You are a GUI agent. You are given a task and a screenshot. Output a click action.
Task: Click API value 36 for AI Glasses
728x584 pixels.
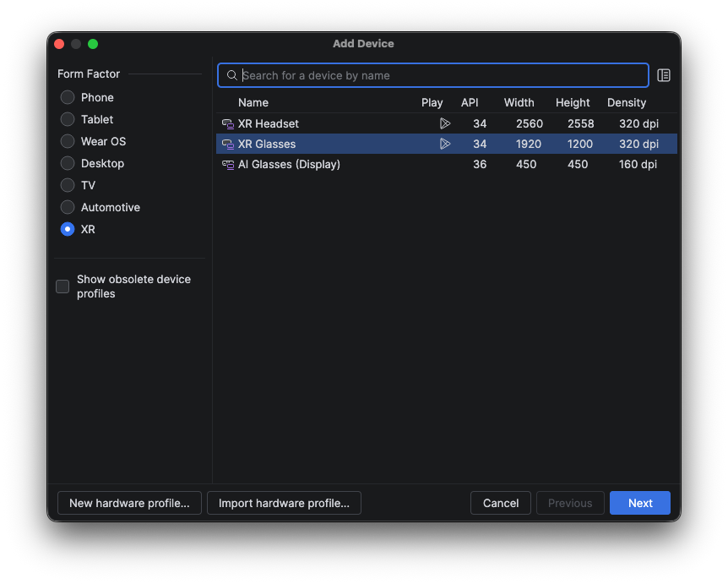coord(480,165)
